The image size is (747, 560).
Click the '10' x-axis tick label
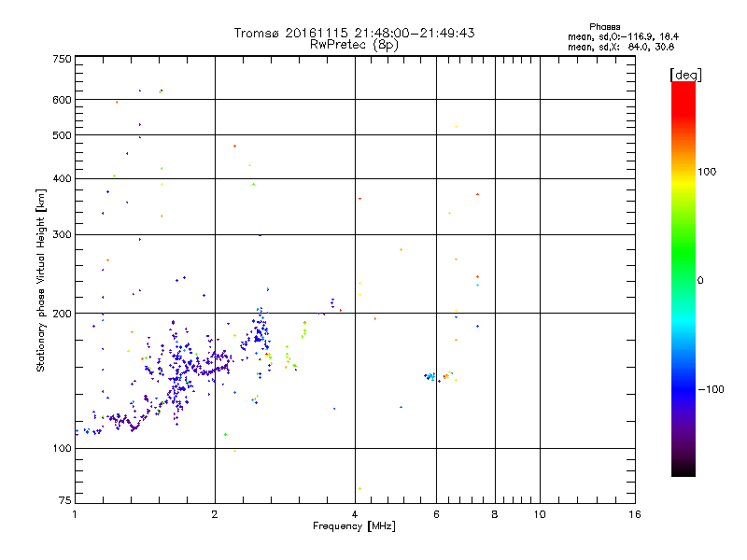pyautogui.click(x=540, y=514)
